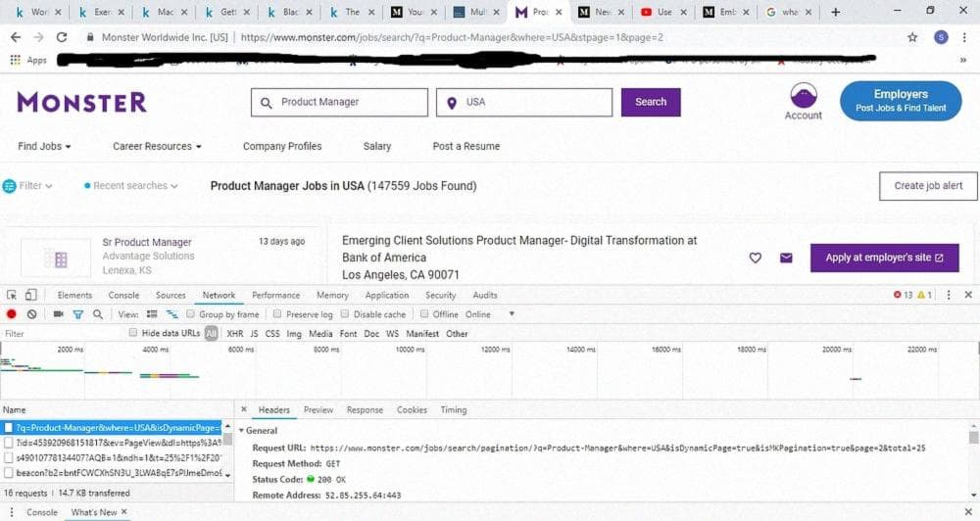Close the DevTools panel

968,295
